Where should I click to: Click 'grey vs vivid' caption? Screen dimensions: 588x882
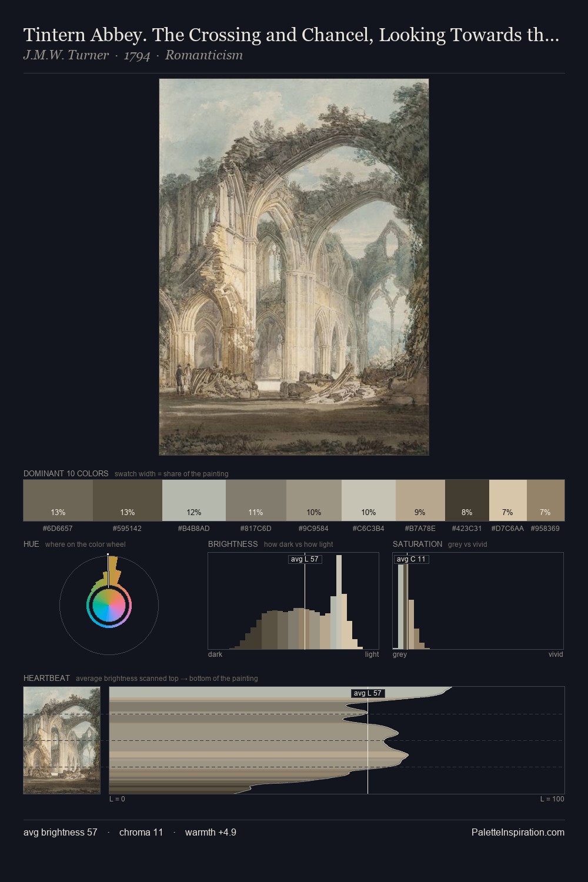[x=467, y=544]
